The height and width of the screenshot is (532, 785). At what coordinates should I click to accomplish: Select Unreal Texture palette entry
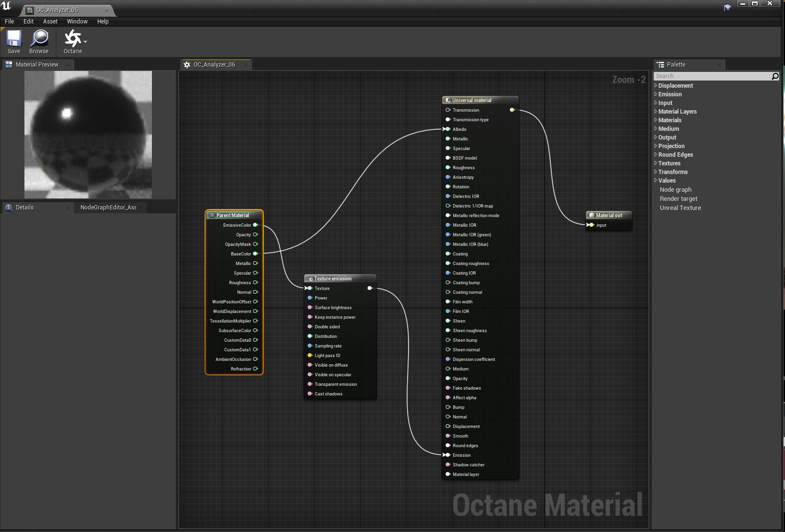point(680,208)
